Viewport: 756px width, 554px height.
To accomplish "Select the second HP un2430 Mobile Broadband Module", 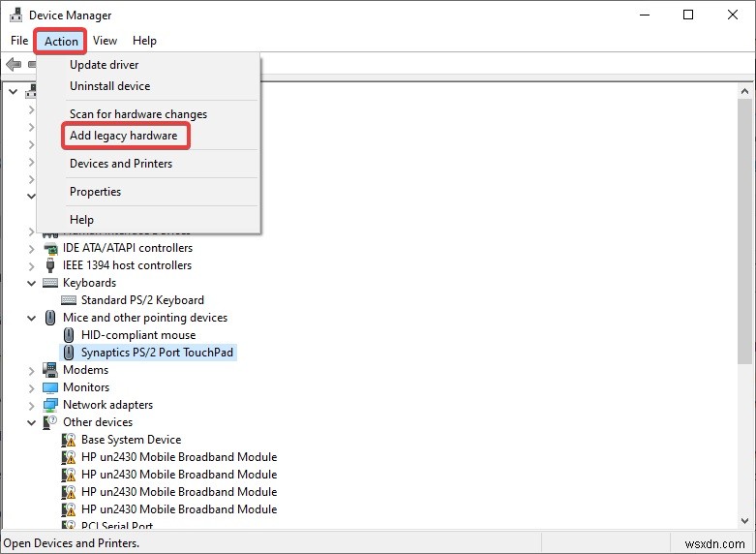I will 179,475.
